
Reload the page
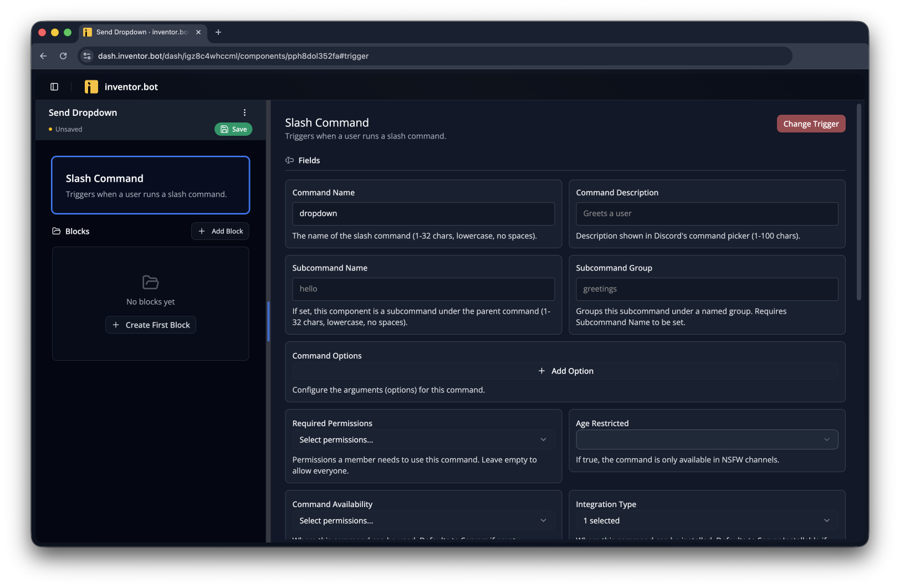(x=63, y=56)
